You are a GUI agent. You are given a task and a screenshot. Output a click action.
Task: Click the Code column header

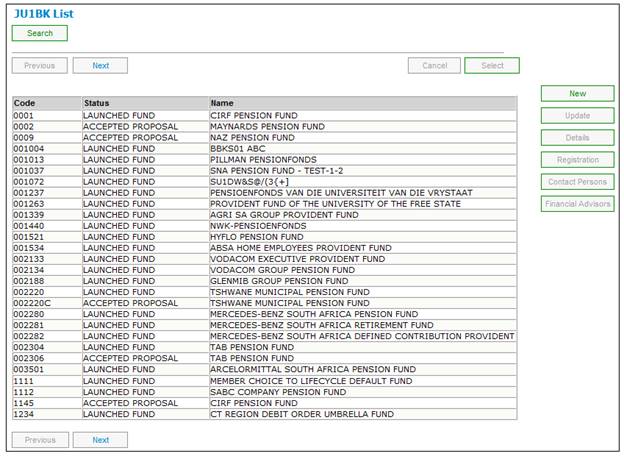(x=47, y=103)
